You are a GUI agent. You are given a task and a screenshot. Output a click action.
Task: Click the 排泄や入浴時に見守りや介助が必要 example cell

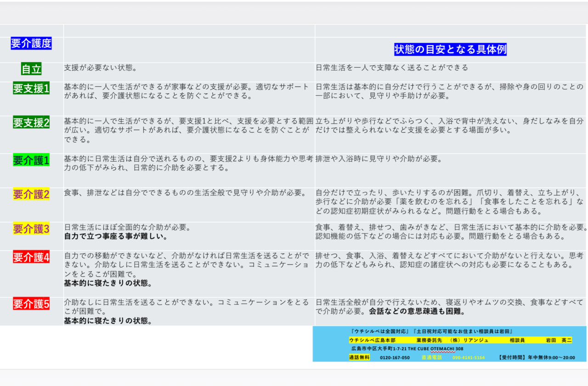pos(379,159)
